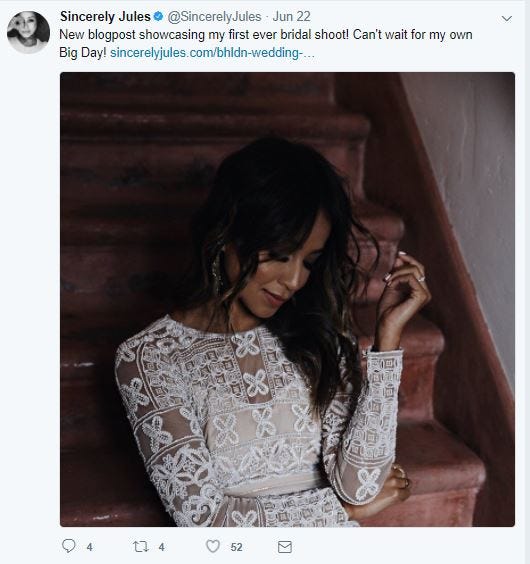
Task: Click the retweet count beside retweet icon
Action: click(x=162, y=547)
